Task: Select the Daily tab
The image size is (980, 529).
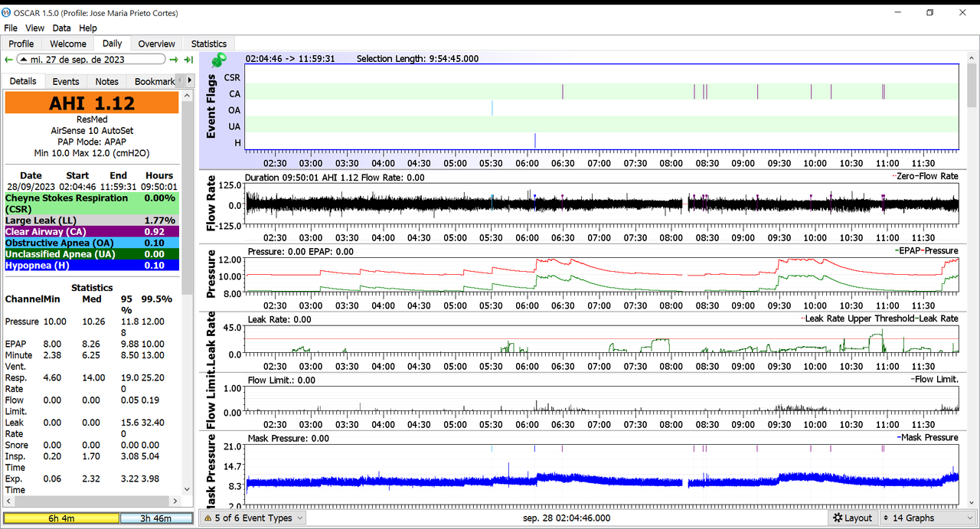Action: (112, 44)
